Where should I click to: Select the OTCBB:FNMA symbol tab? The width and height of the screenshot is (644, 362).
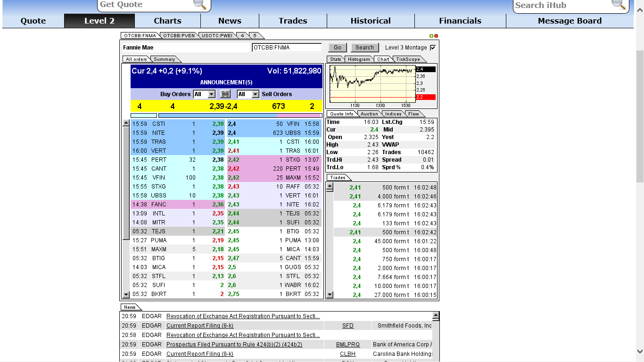pyautogui.click(x=140, y=36)
